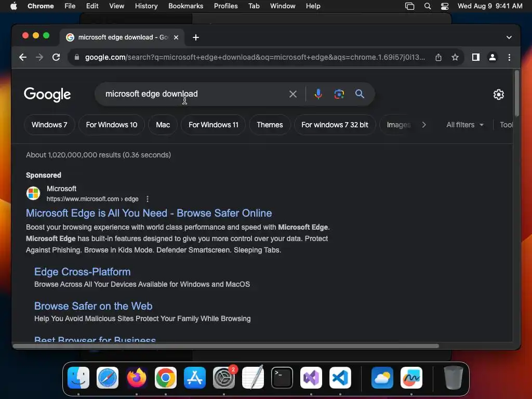Click the forward navigation arrow

(39, 57)
